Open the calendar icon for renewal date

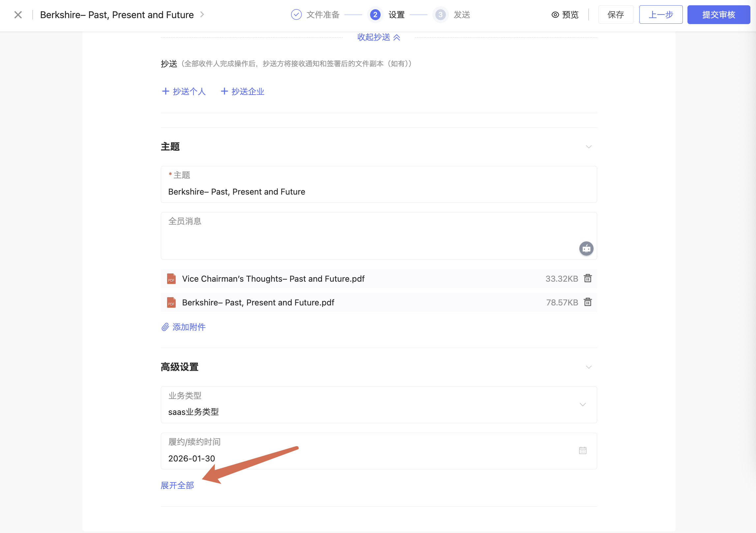click(583, 451)
